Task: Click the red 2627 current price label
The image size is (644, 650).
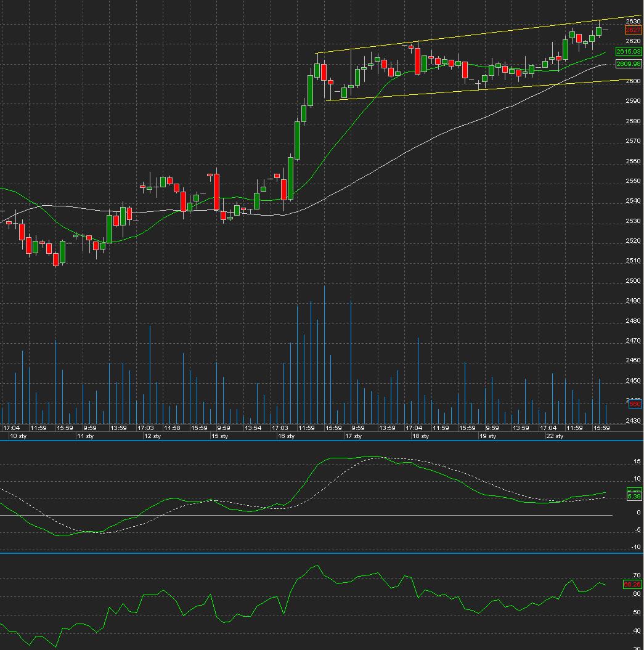Action: (x=633, y=30)
